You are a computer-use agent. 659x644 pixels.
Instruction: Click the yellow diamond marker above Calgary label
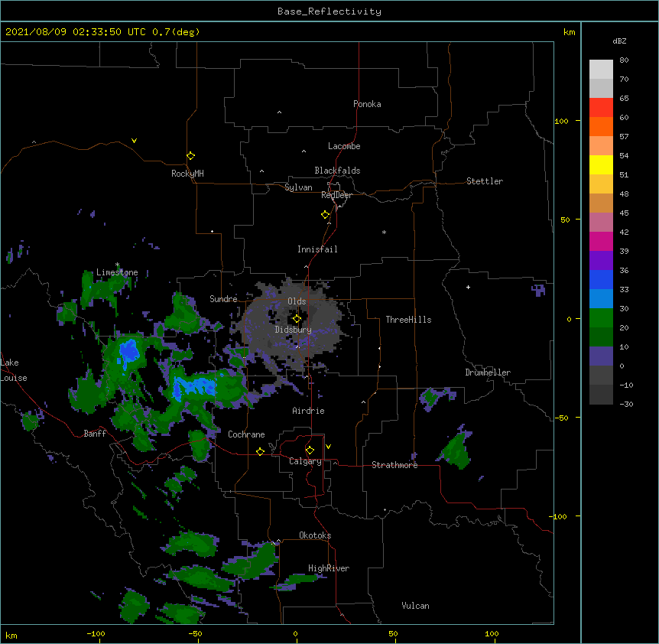pyautogui.click(x=310, y=450)
